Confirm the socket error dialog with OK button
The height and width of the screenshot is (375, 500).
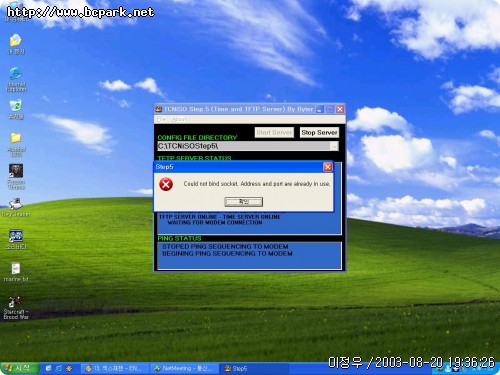(x=244, y=202)
